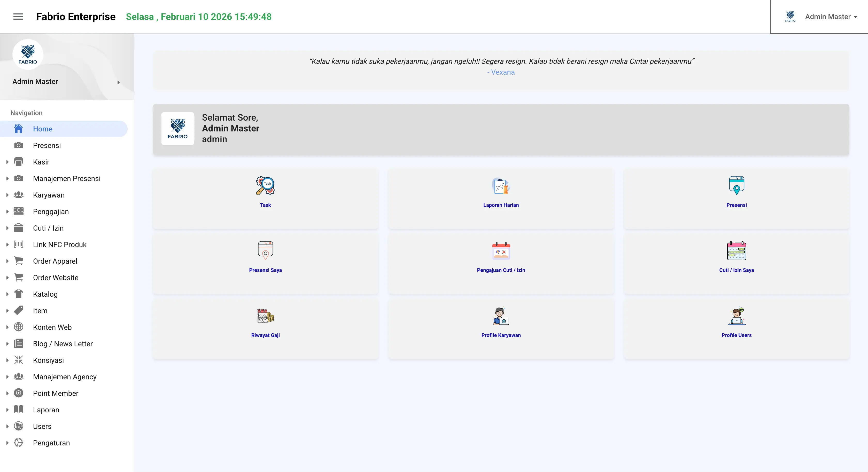
Task: Expand the Admin Master sidebar profile arrow
Action: click(x=118, y=82)
